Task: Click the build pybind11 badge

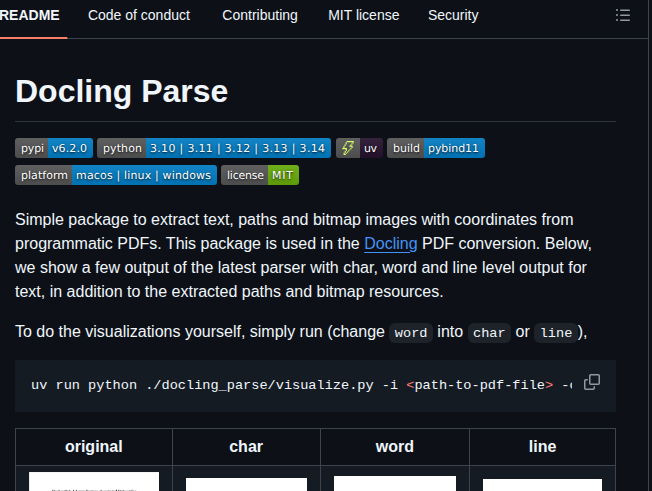Action: [x=436, y=148]
